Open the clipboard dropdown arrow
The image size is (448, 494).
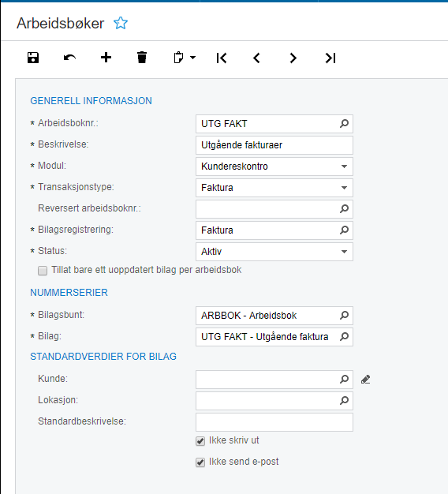pos(193,58)
